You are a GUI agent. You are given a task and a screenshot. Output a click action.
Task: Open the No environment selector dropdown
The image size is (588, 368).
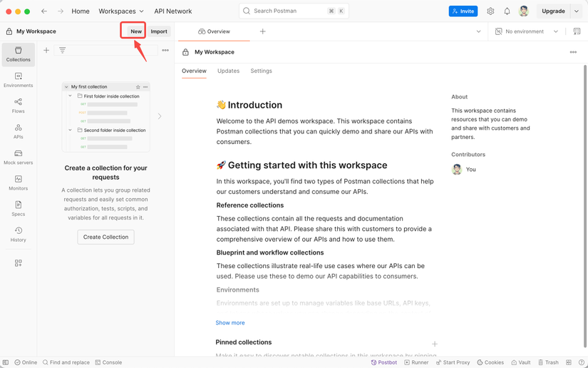[527, 31]
